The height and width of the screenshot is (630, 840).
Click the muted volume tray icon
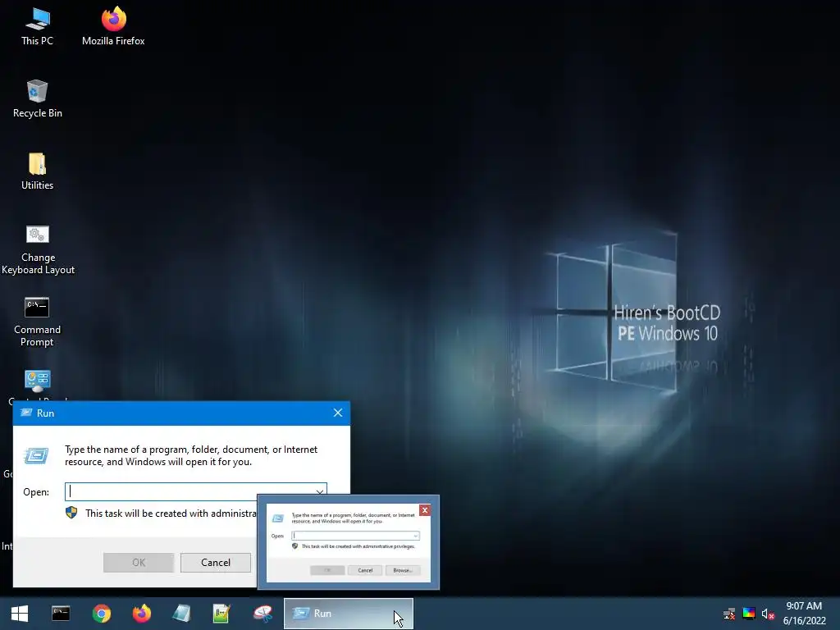[x=768, y=614]
